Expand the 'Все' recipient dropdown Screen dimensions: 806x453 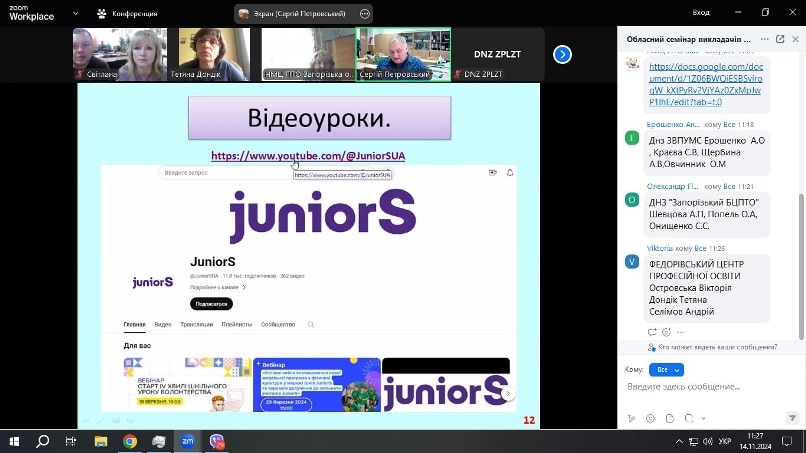(x=666, y=370)
